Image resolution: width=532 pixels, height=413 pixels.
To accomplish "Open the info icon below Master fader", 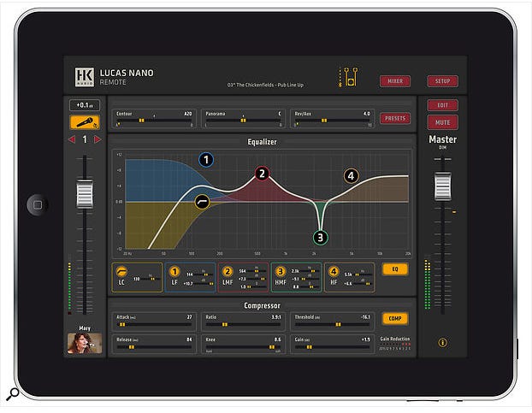I will point(442,343).
